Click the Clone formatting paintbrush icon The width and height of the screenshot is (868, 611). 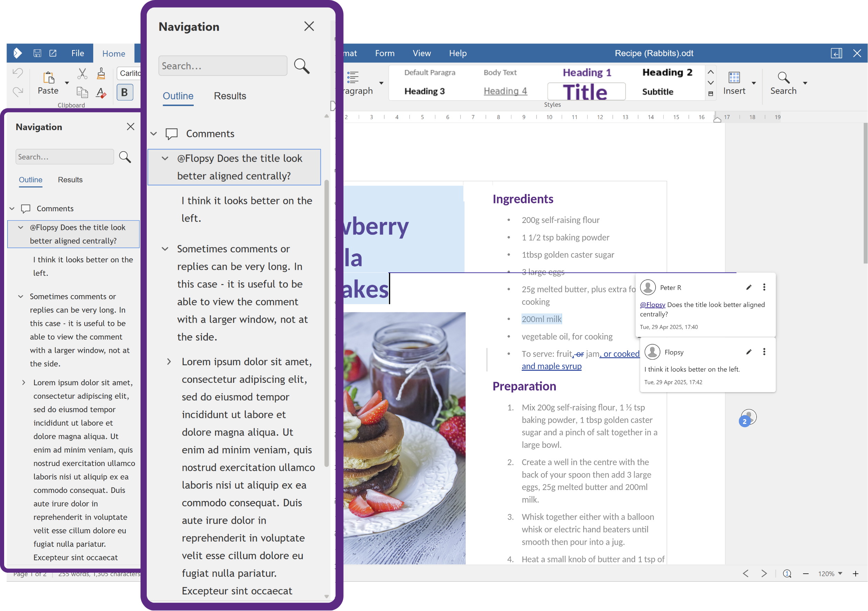point(101,73)
